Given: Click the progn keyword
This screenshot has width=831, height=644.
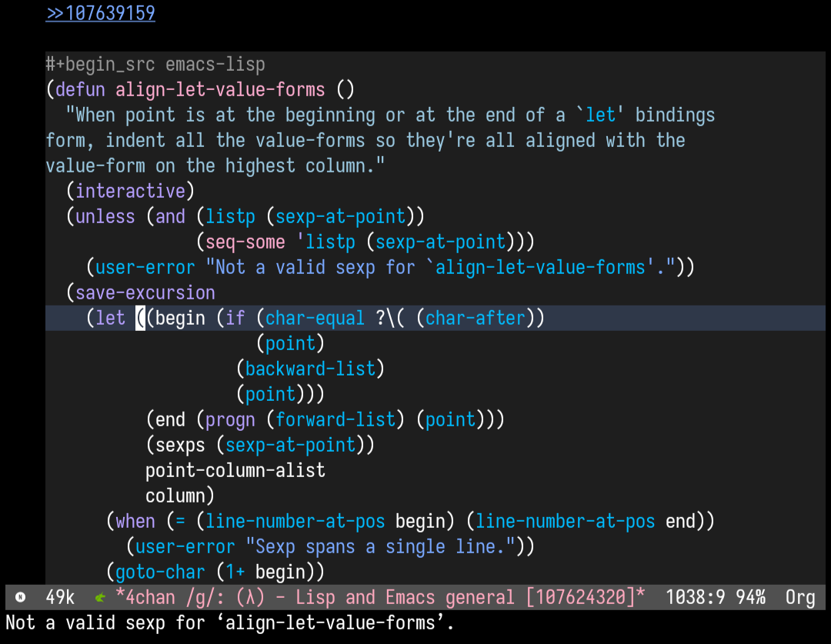Looking at the screenshot, I should [x=230, y=420].
